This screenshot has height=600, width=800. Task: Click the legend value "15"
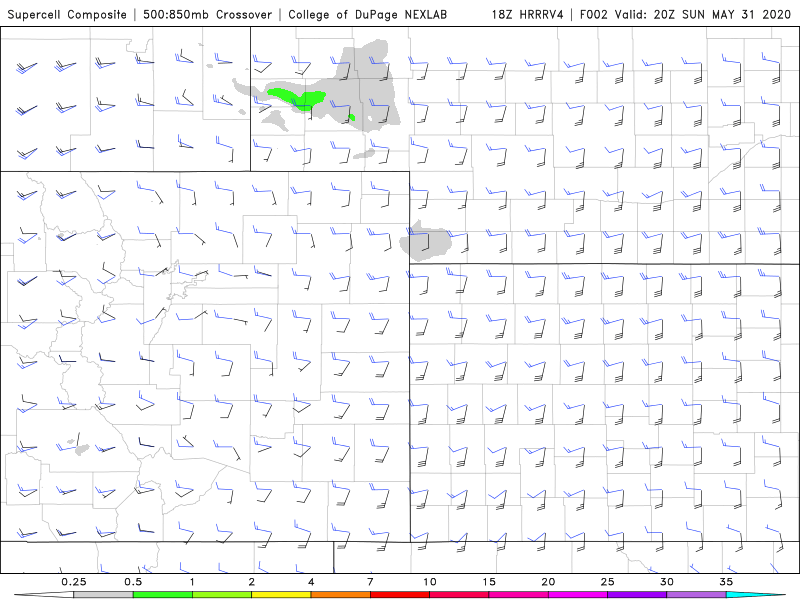click(489, 582)
